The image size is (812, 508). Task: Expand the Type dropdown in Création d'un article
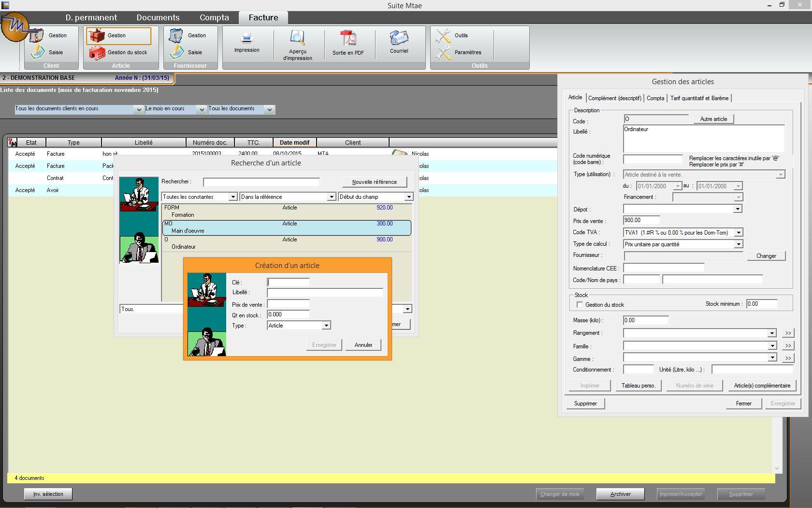[x=326, y=326]
